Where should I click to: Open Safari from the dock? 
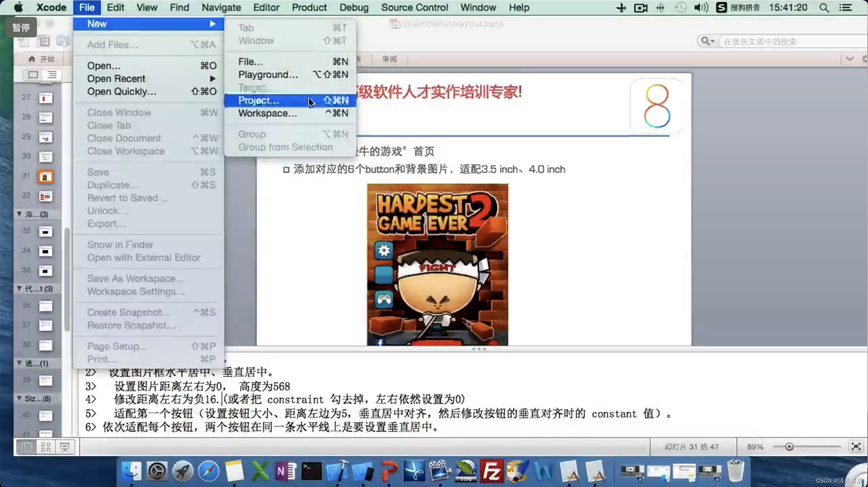click(208, 471)
